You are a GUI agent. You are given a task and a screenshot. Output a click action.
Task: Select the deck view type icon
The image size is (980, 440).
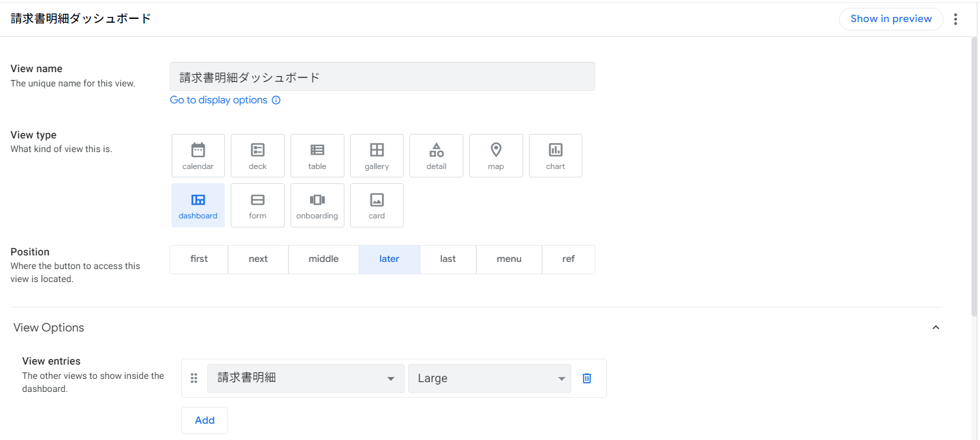click(257, 155)
